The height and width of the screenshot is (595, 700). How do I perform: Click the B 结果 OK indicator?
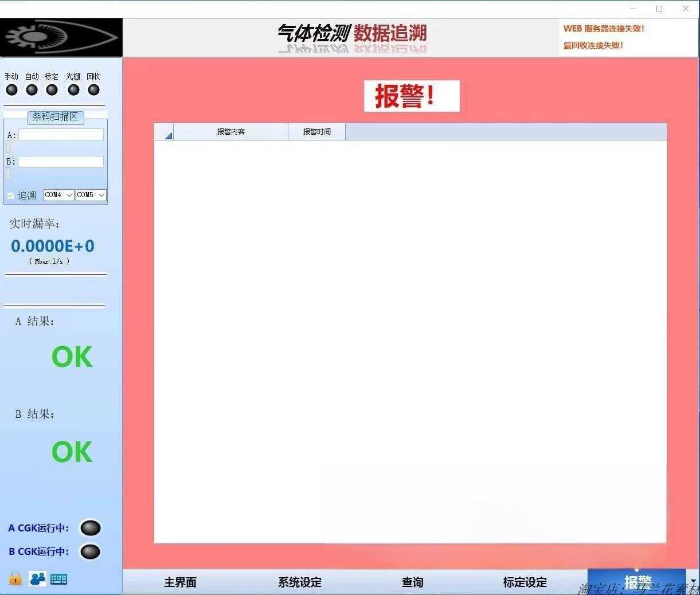(72, 452)
